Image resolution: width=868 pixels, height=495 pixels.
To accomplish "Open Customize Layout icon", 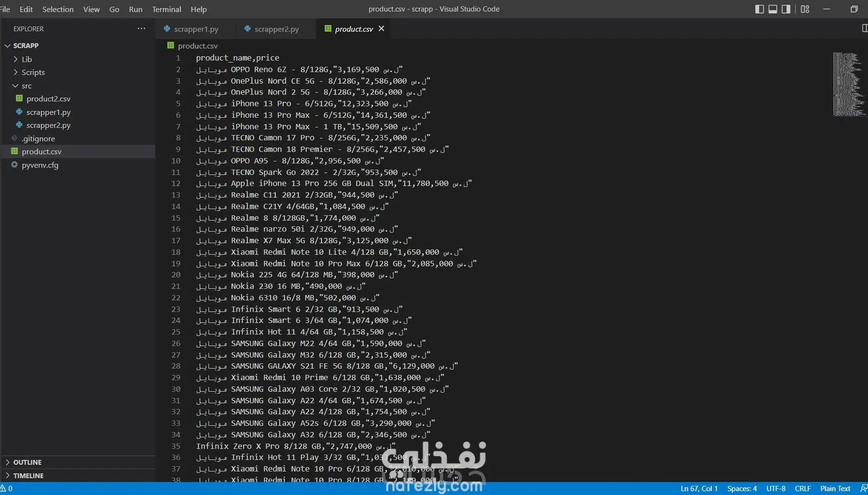I will [805, 9].
